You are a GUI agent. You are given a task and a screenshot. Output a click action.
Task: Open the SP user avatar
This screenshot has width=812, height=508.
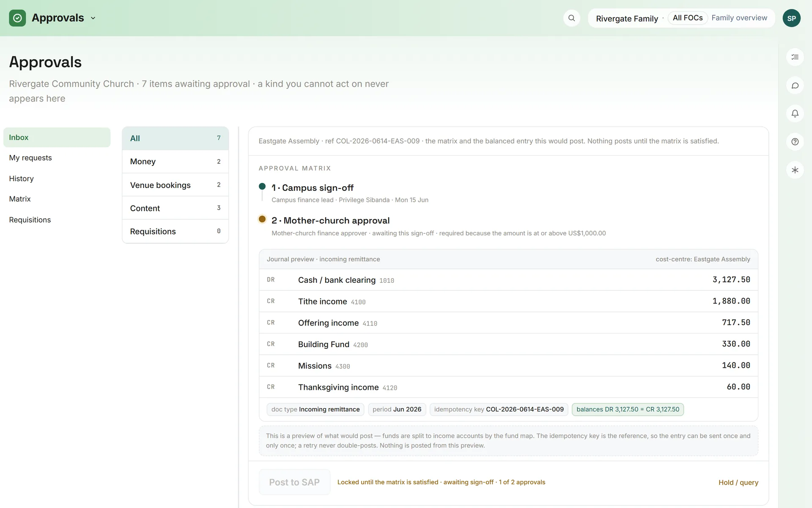click(791, 18)
